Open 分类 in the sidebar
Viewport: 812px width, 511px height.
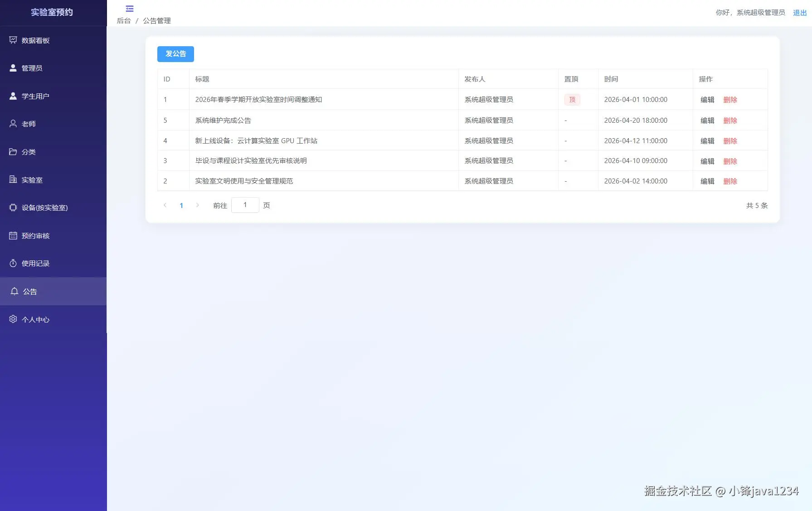point(53,152)
